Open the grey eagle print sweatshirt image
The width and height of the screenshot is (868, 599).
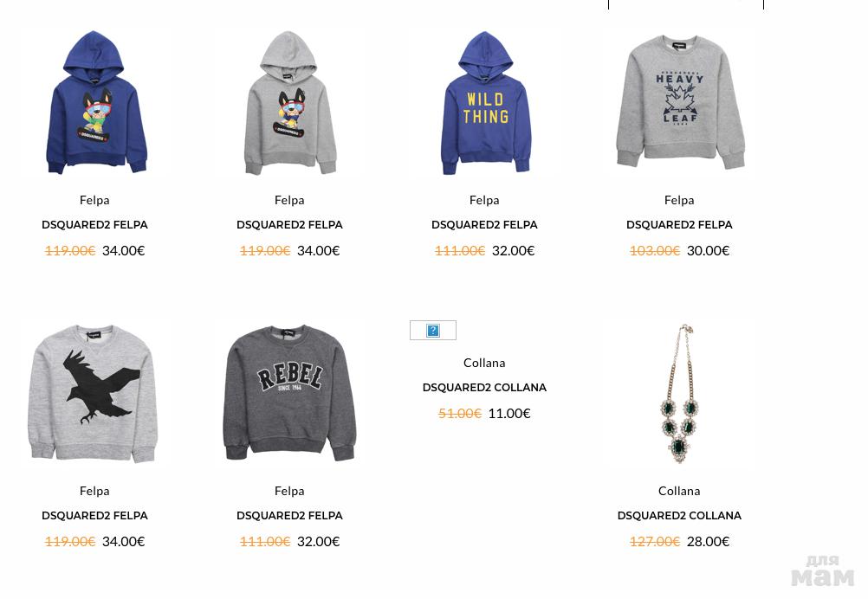click(x=94, y=394)
